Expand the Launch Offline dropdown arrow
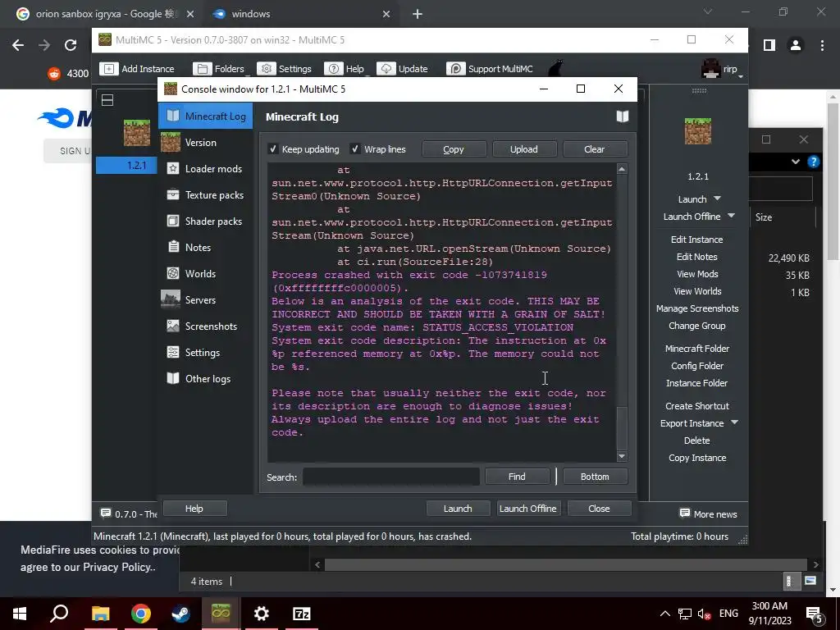Screen dimensions: 840x630 (x=731, y=216)
